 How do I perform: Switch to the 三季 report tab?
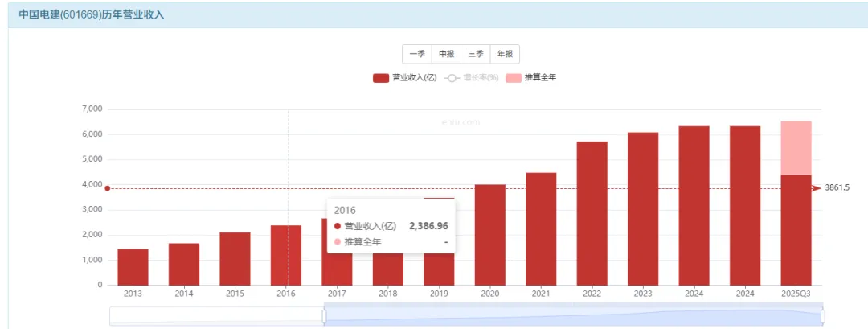coord(476,54)
